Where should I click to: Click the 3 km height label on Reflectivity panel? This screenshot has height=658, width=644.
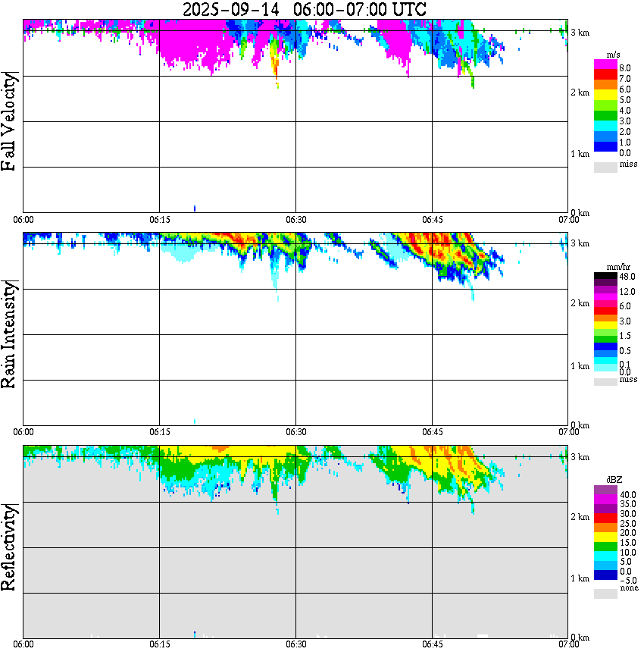point(580,457)
